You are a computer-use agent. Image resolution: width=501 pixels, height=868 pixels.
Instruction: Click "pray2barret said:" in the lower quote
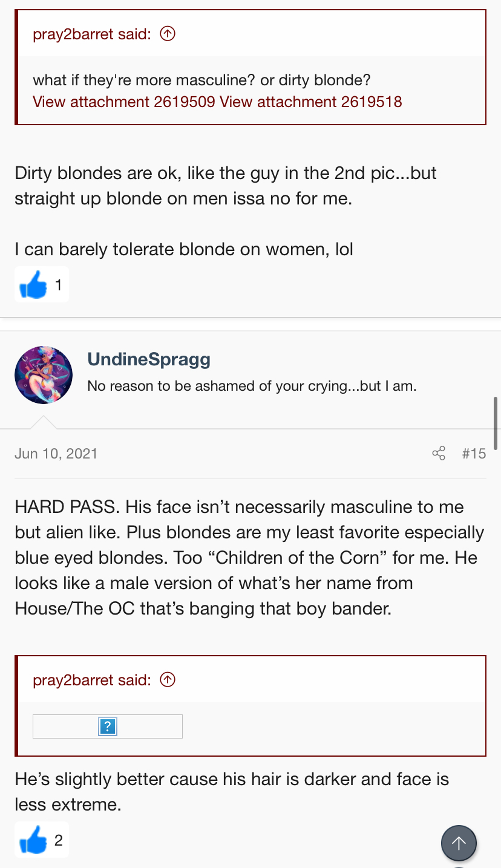click(91, 680)
